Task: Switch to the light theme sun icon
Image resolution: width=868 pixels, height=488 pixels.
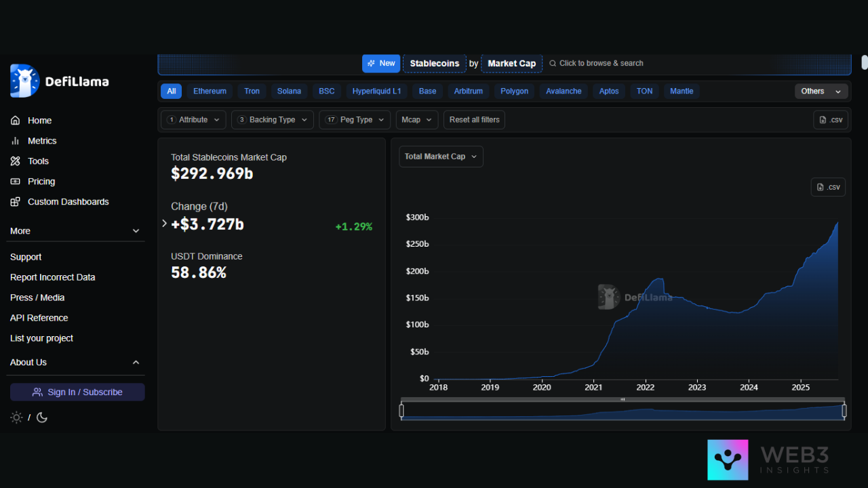Action: [x=16, y=418]
